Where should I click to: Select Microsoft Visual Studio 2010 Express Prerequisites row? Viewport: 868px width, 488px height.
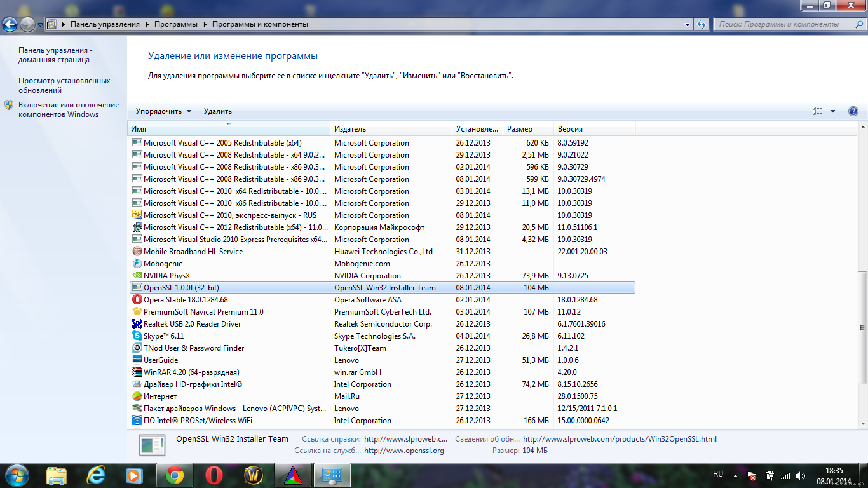point(382,239)
